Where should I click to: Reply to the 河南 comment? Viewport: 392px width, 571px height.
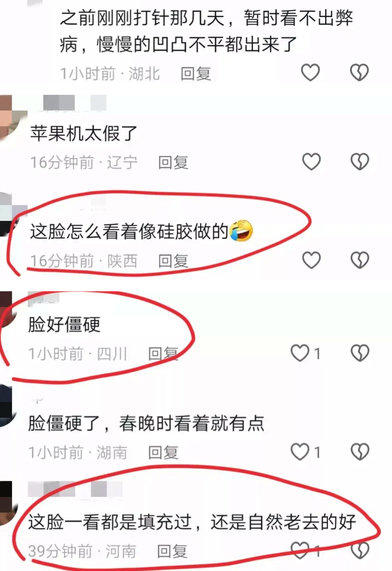pos(172,551)
